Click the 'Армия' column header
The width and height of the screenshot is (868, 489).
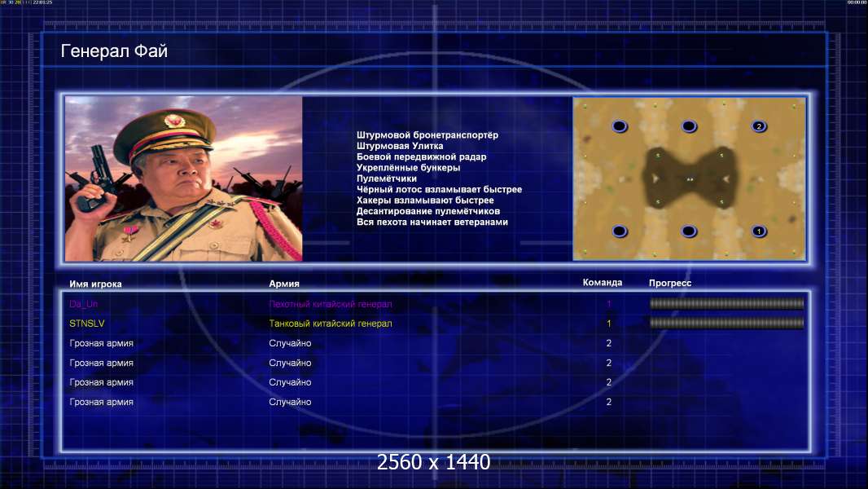[284, 284]
